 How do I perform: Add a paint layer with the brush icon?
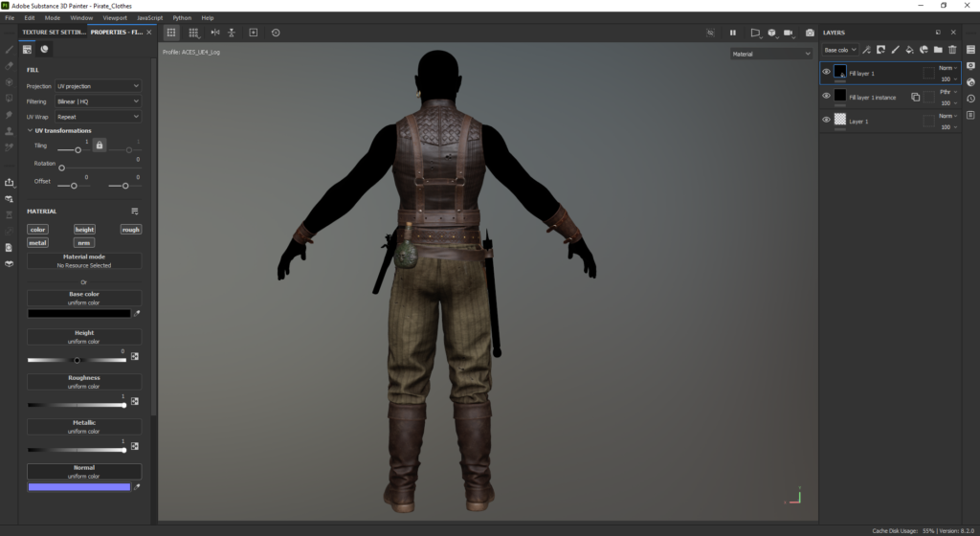tap(895, 50)
